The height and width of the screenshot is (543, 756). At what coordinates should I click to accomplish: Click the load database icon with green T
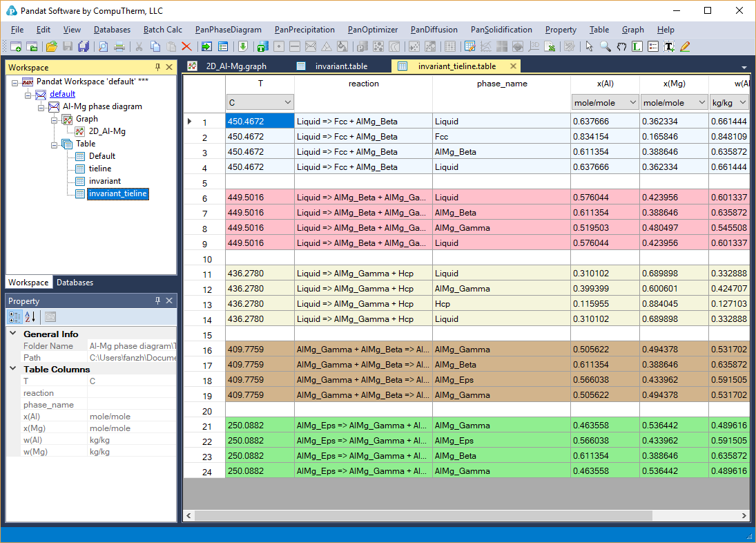262,46
